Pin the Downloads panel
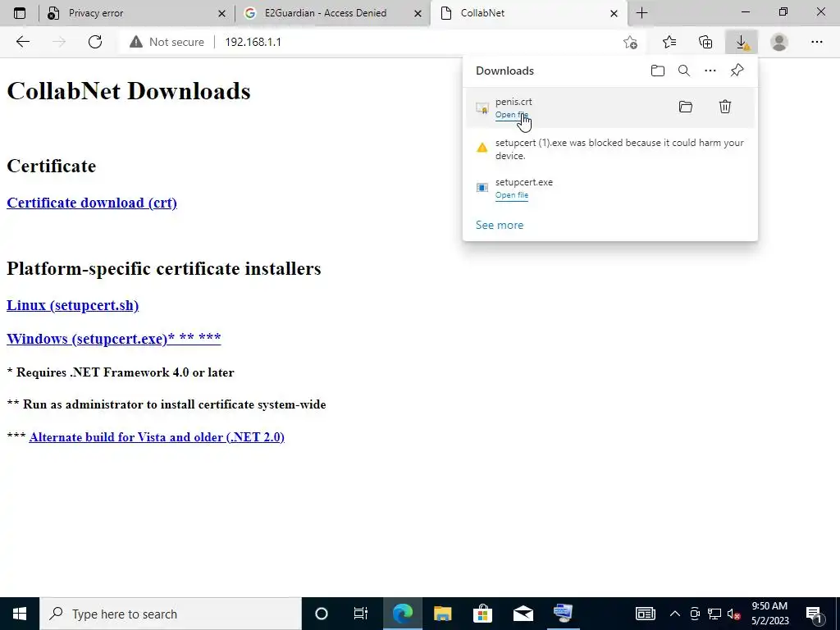 (737, 71)
